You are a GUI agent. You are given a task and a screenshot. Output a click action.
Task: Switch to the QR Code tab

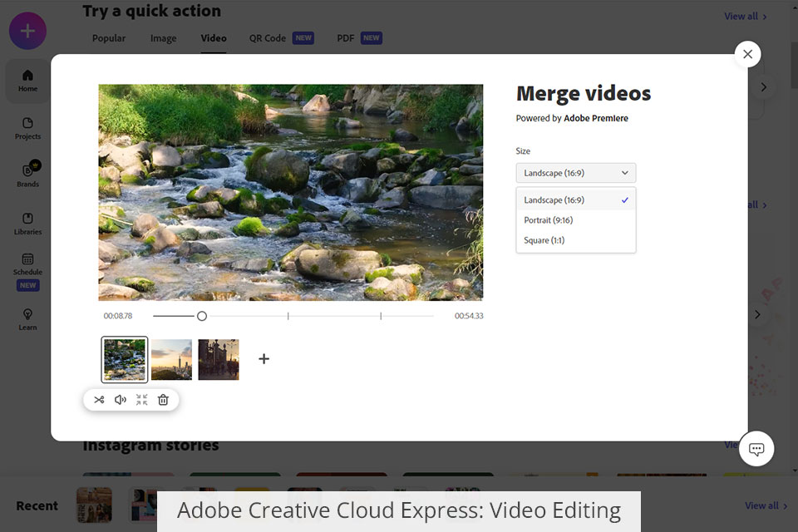click(x=281, y=38)
